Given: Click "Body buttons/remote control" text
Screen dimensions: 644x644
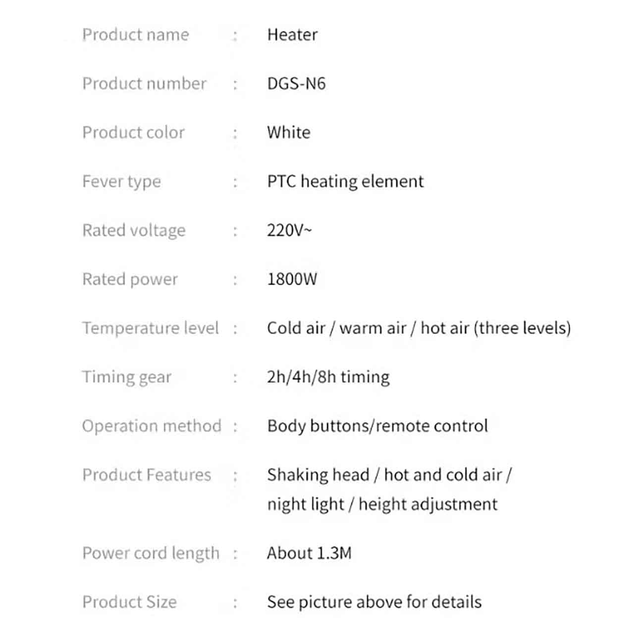Looking at the screenshot, I should coord(377,426).
